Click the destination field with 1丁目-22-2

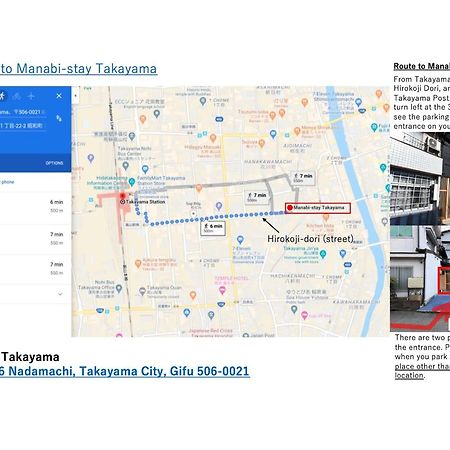[23, 126]
